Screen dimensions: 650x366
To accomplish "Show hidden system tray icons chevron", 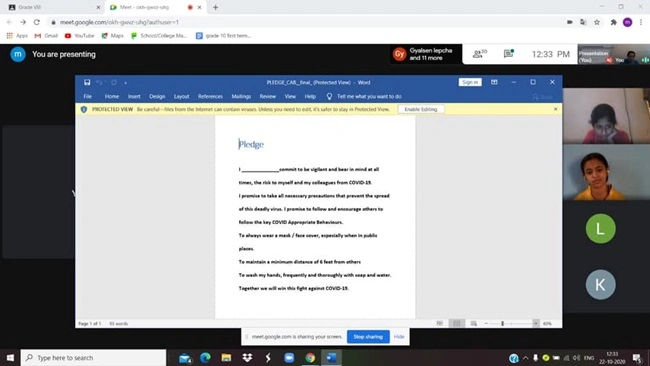I will [x=526, y=358].
